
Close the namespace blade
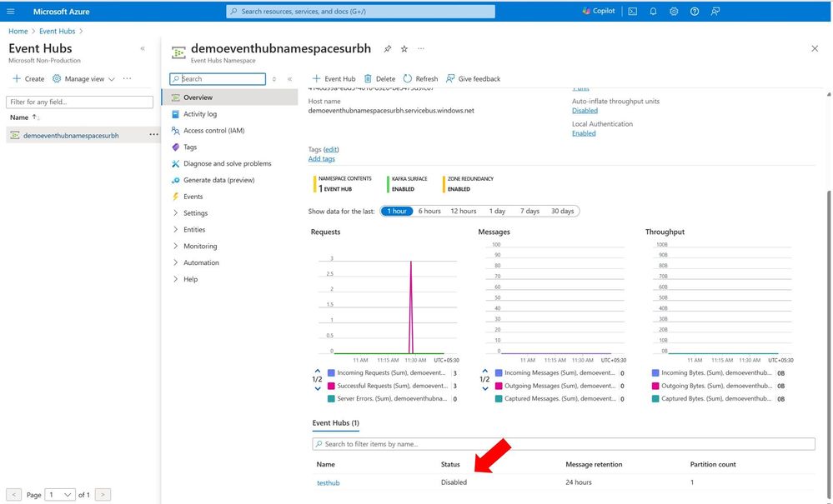pyautogui.click(x=815, y=49)
